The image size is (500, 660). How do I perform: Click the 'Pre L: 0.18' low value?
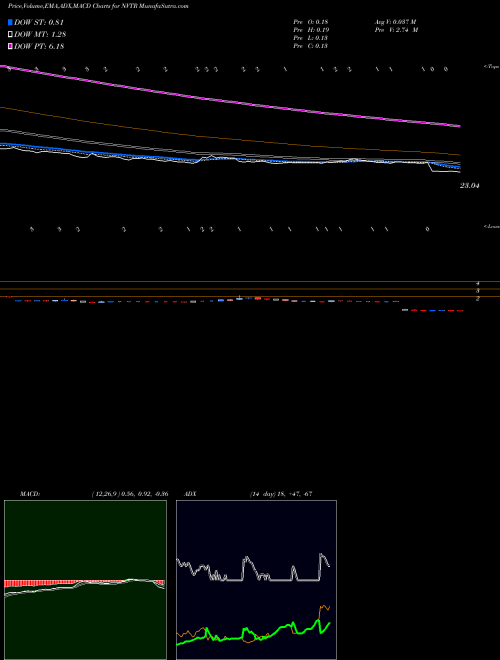(311, 38)
